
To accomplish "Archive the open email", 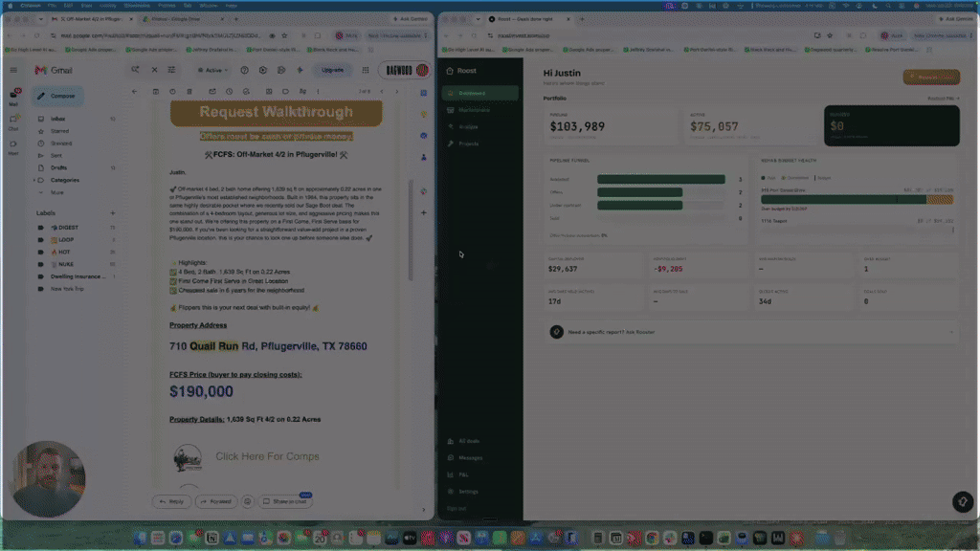I will 156,91.
